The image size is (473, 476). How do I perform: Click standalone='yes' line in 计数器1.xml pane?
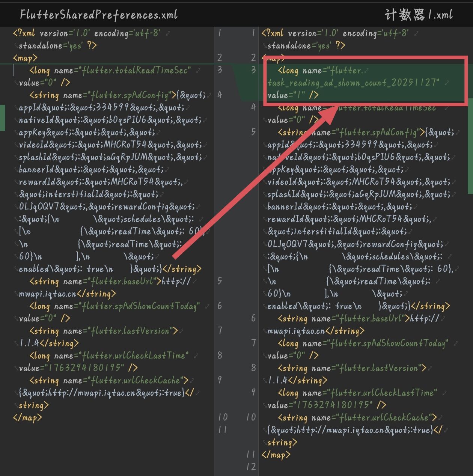pos(306,45)
